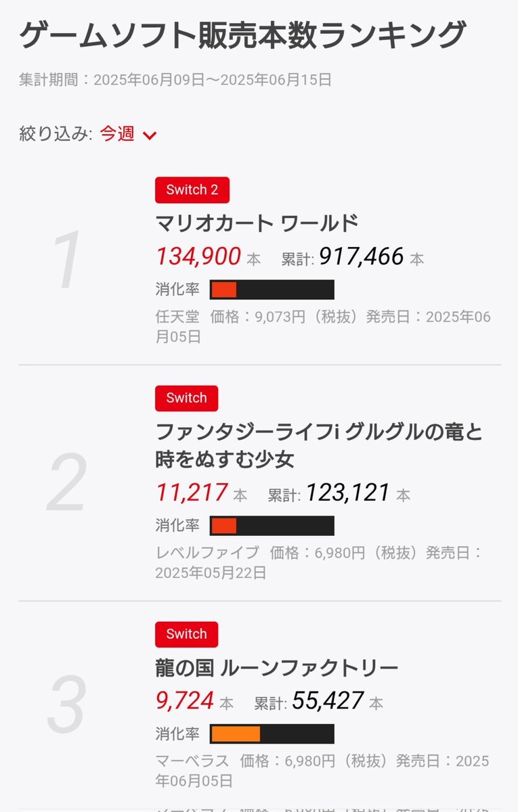Click the cumulative 917,466 sales figure

tap(362, 256)
